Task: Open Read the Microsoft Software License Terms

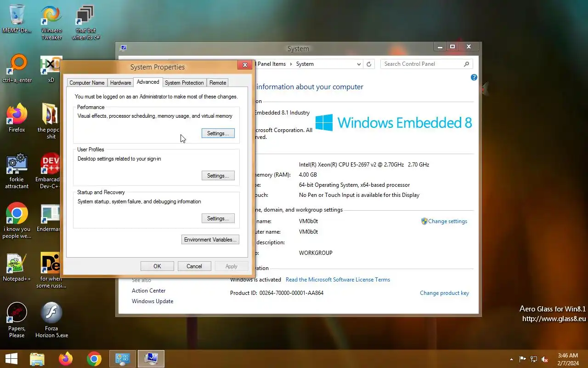Action: (338, 280)
